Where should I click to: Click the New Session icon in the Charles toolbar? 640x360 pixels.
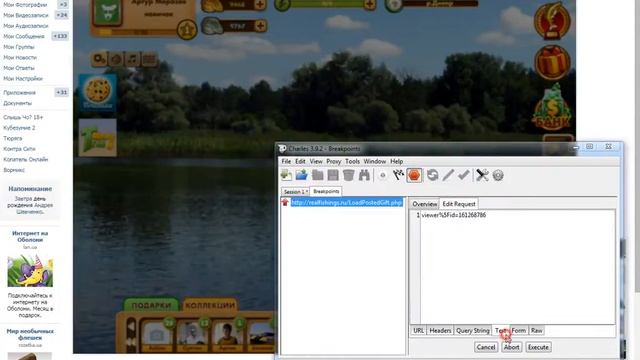[x=286, y=175]
